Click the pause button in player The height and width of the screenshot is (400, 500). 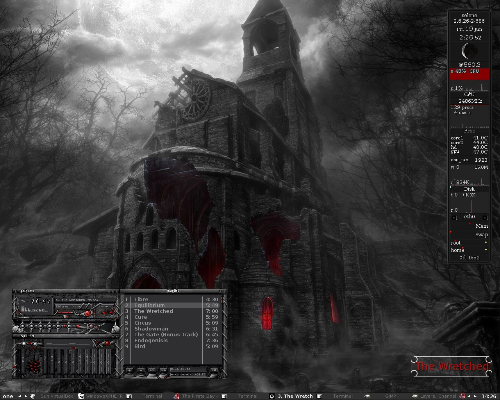[x=40, y=326]
